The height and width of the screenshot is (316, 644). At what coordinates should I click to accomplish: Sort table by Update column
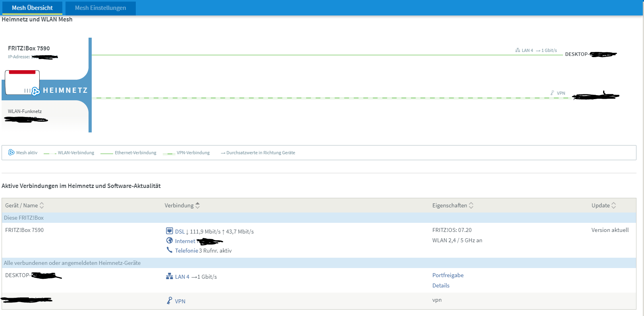pos(604,205)
